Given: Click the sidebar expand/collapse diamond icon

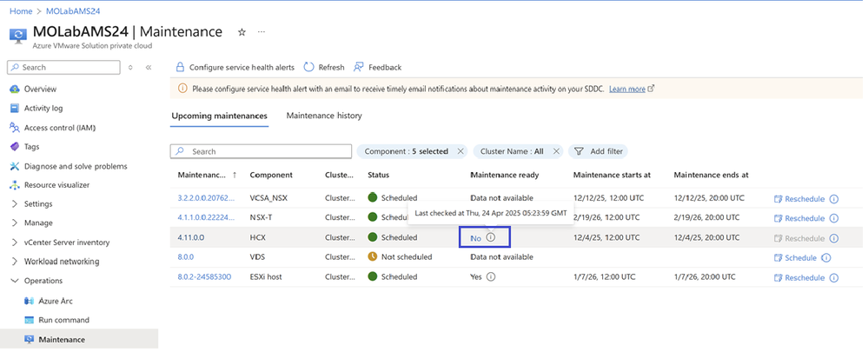Looking at the screenshot, I should (x=130, y=68).
